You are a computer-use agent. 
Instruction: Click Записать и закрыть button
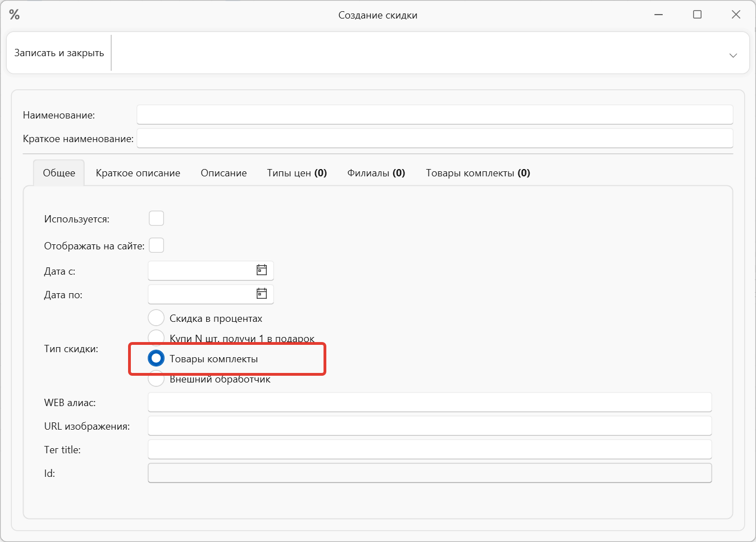[59, 53]
